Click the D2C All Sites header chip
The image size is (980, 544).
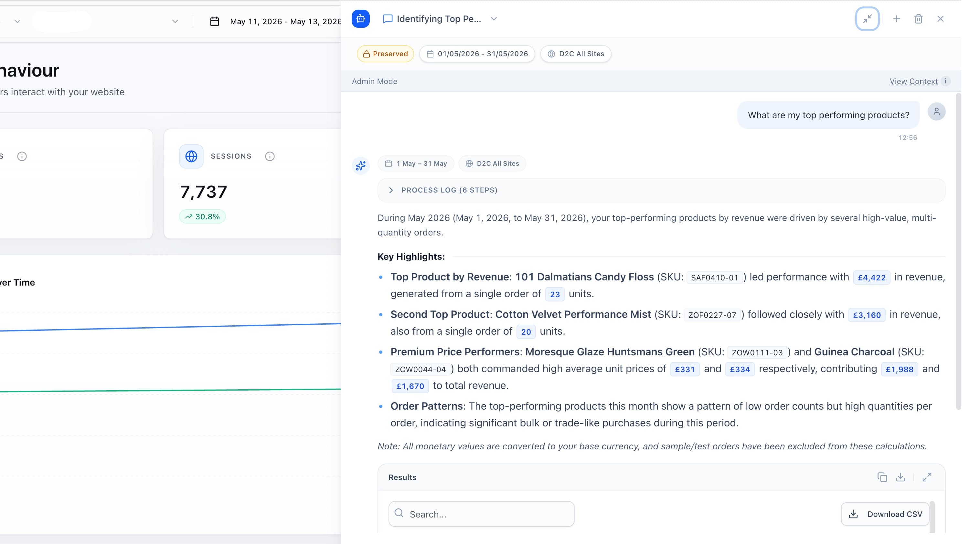pos(576,54)
